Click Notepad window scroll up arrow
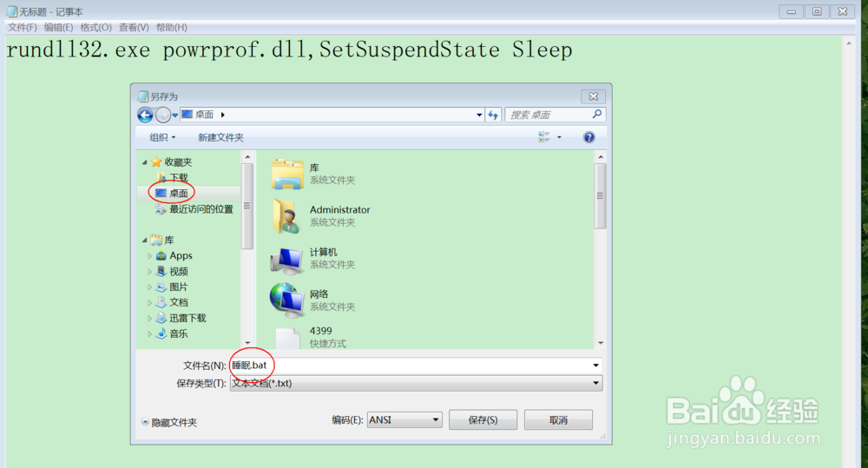 tap(849, 43)
